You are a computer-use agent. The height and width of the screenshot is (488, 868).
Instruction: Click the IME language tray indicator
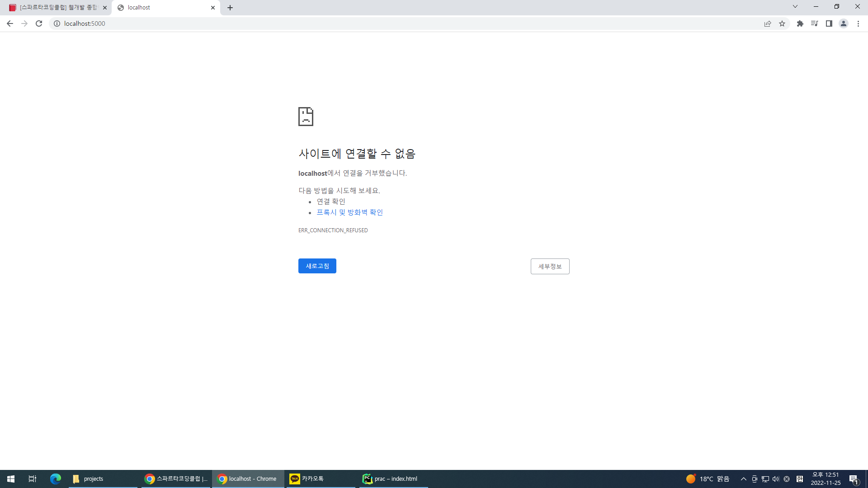(800, 479)
